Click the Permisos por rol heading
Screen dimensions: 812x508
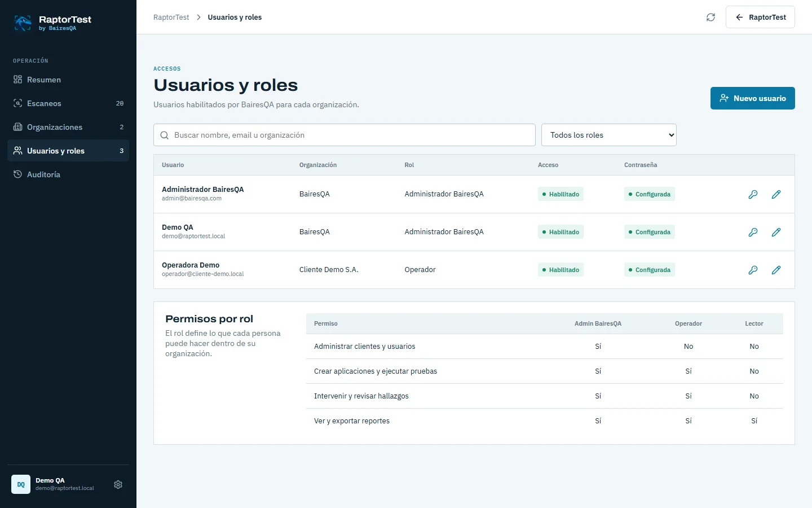[209, 319]
